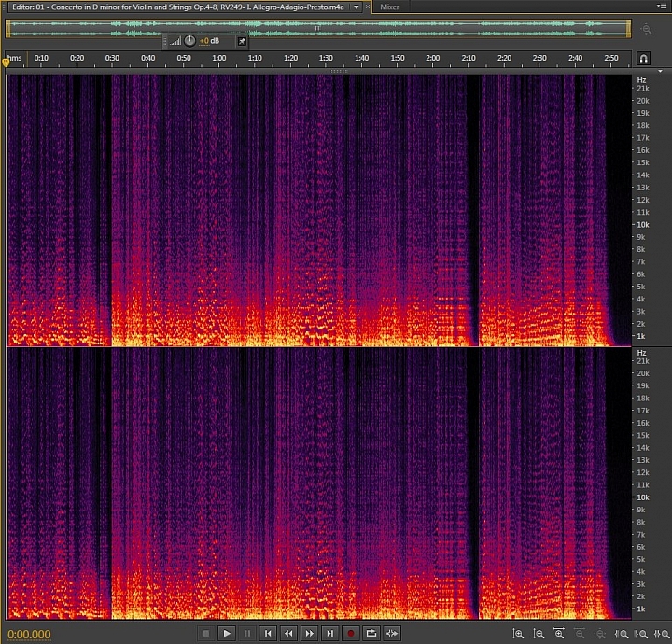Close the Editor panel tab
Screen dimensions: 672x644
(x=368, y=7)
